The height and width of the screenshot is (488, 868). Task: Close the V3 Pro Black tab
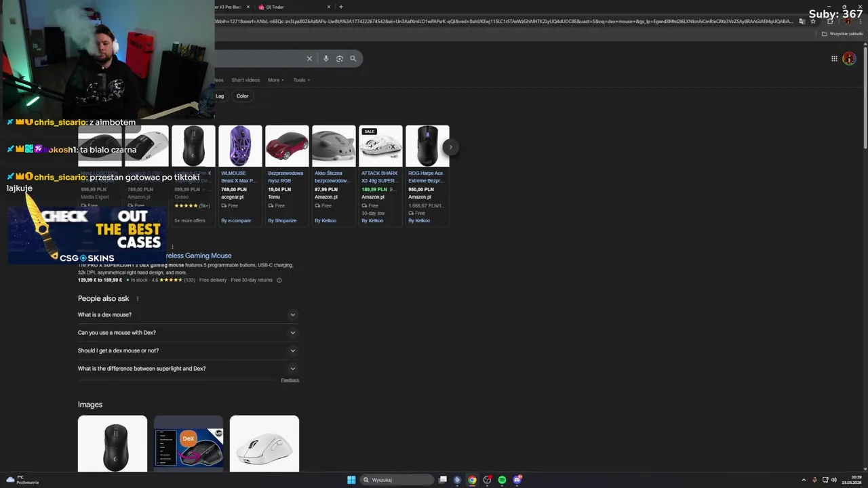(248, 7)
